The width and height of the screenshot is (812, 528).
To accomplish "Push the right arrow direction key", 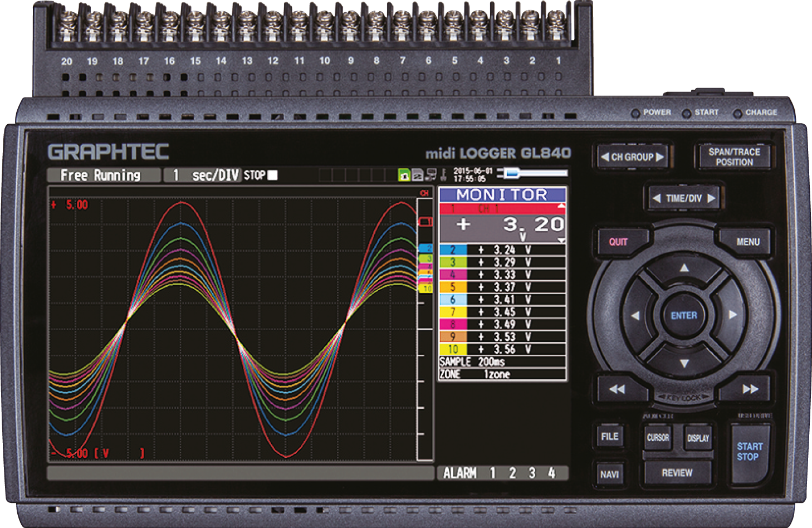I will point(733,315).
